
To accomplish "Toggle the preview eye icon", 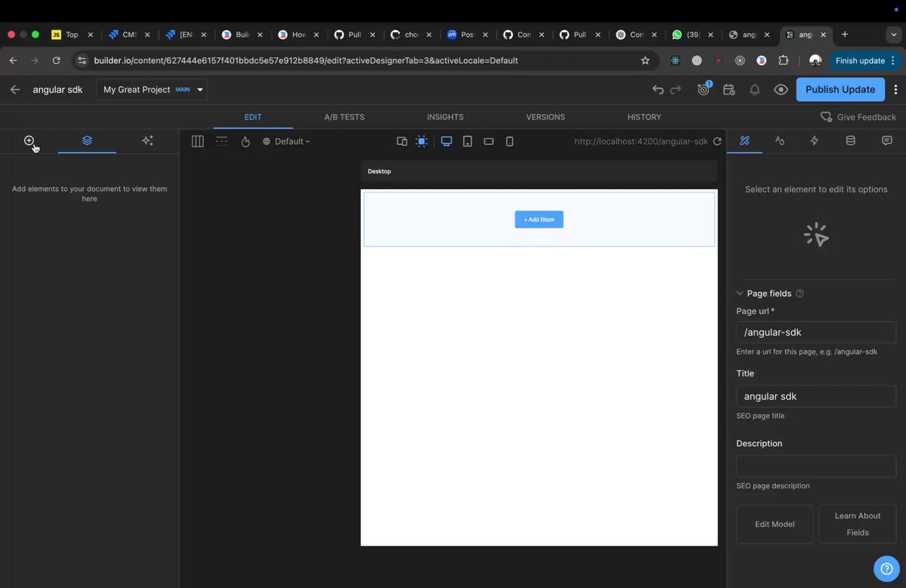I will coord(781,90).
